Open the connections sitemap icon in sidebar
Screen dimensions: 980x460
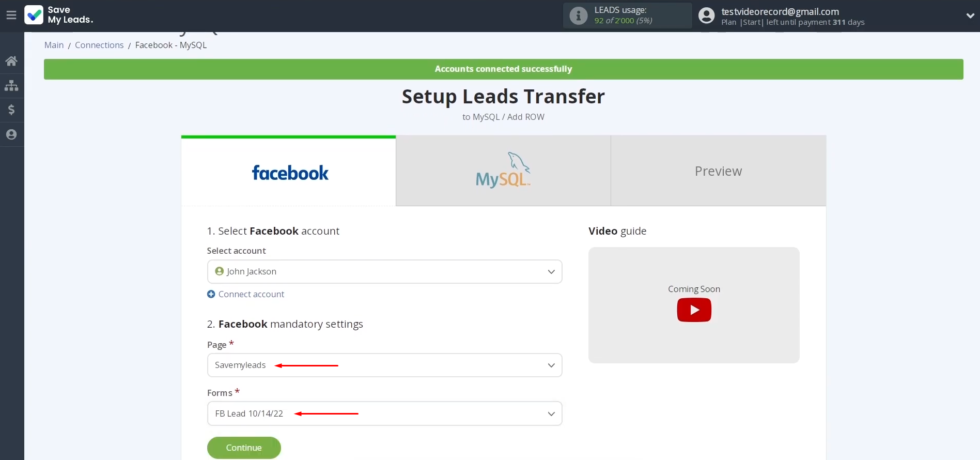coord(11,85)
